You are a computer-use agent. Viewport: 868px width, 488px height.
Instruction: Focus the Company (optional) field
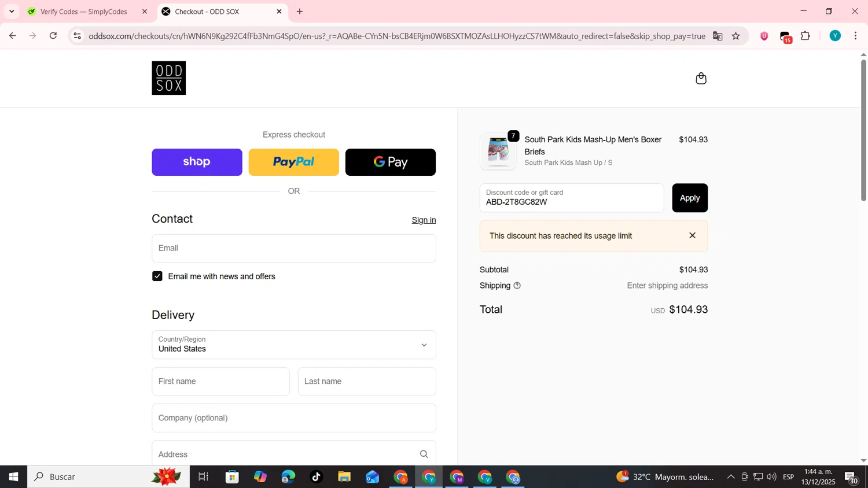tap(294, 418)
